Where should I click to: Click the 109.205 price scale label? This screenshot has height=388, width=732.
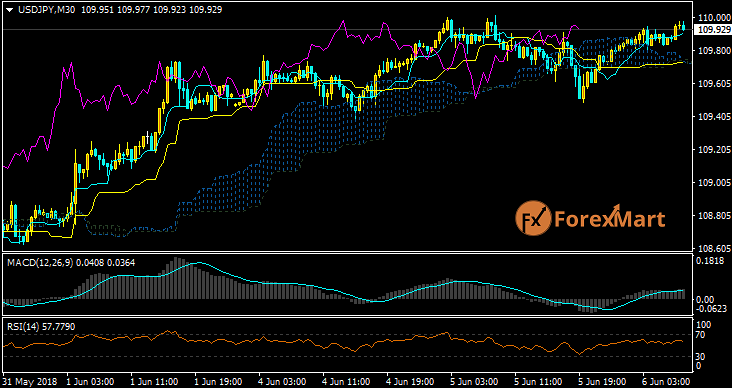tap(713, 149)
